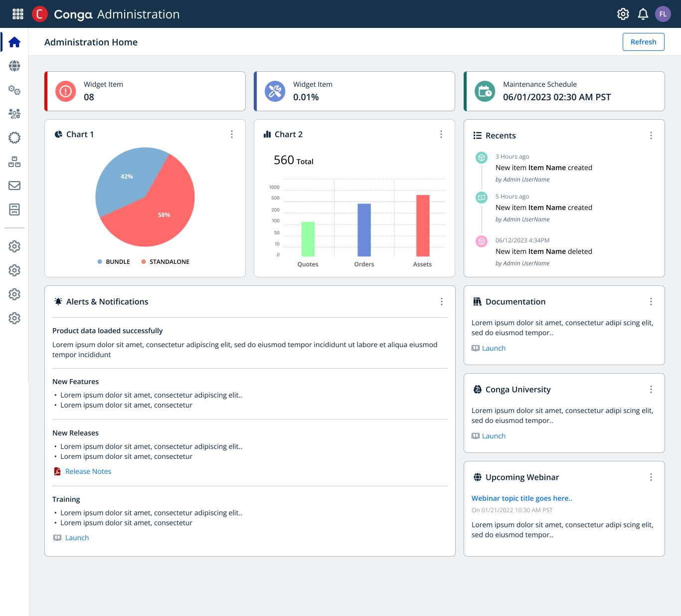
Task: Click Launch in Documentation card
Action: pyautogui.click(x=494, y=348)
